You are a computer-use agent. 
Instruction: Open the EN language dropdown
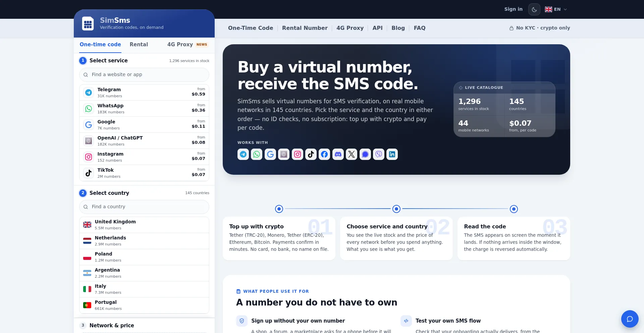pos(556,9)
